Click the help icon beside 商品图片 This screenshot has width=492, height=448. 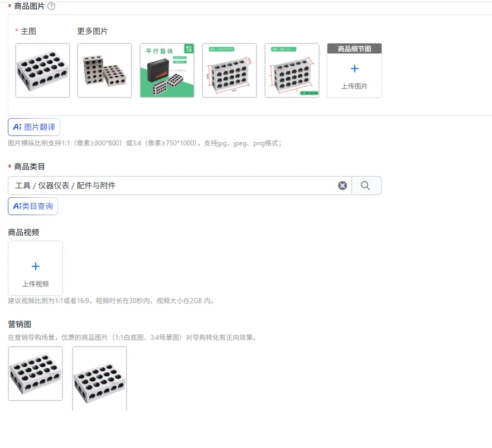coord(51,6)
